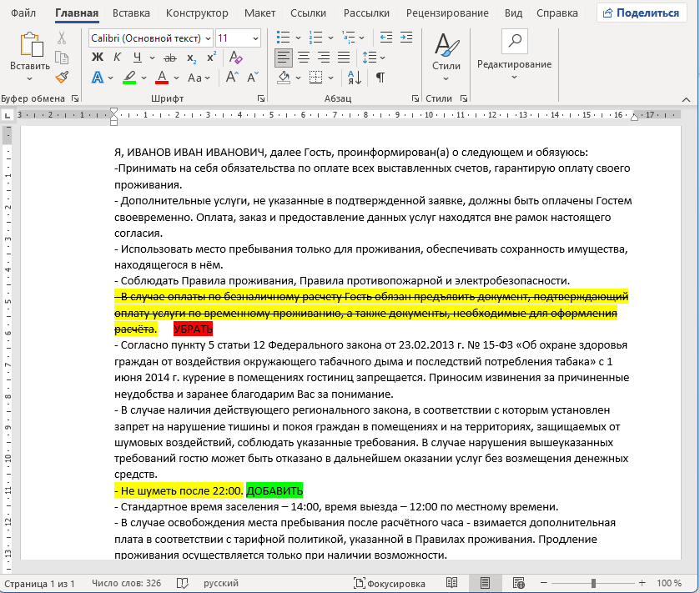
Task: Open the underline style dropdown arrow
Action: pos(152,58)
